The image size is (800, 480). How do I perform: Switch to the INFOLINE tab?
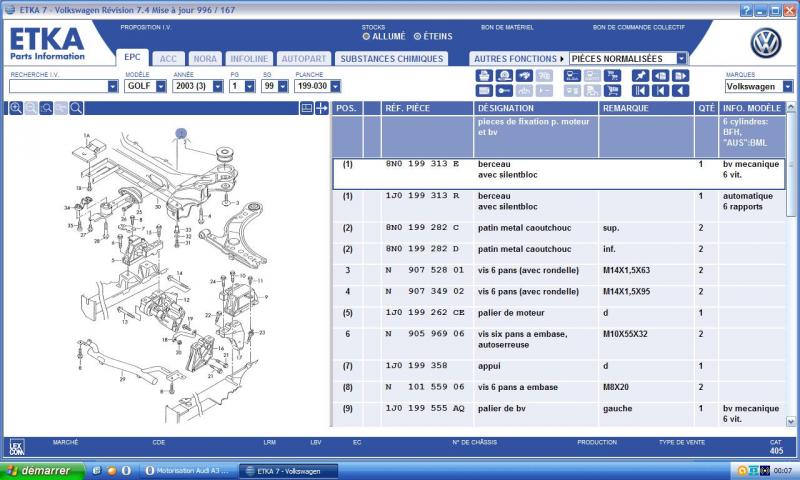[x=249, y=59]
